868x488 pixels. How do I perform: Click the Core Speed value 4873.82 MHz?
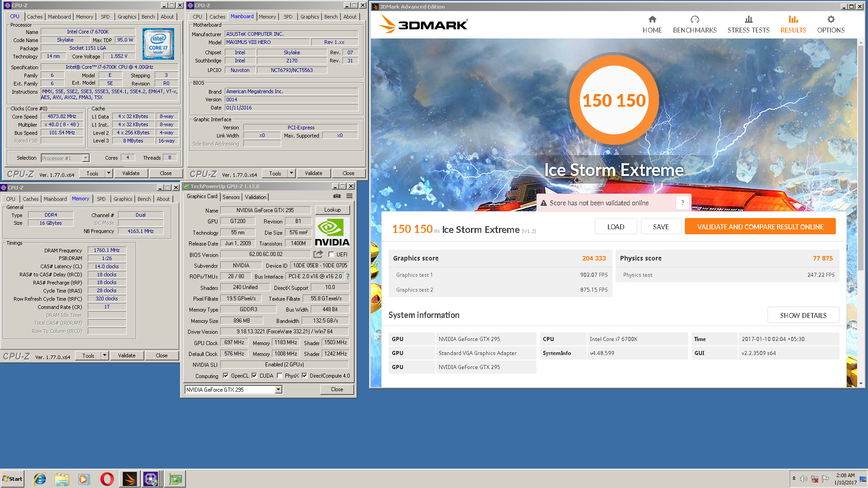(x=62, y=116)
